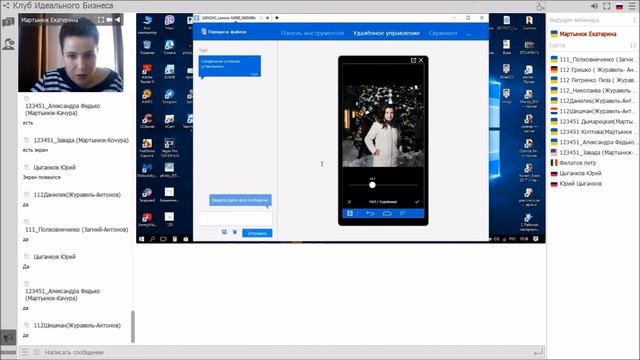Image resolution: width=640 pixels, height=360 pixels.
Task: Click the share icon beside webinar title
Action: point(6,6)
